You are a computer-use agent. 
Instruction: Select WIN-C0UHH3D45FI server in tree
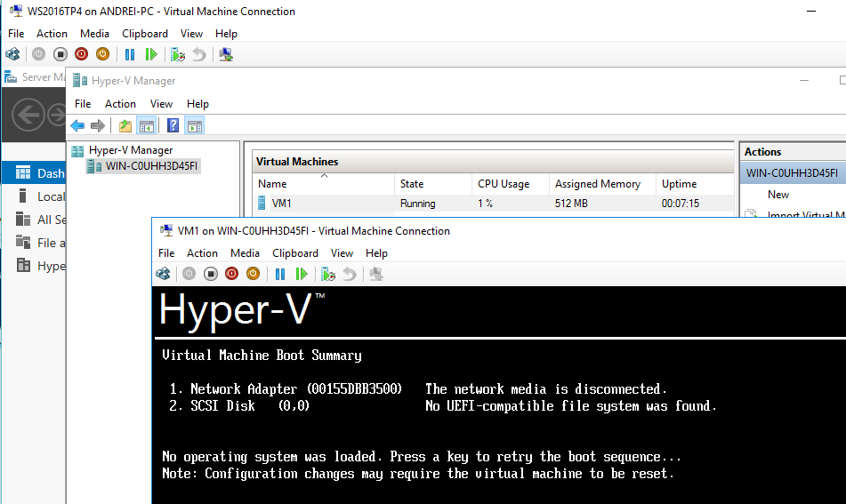click(x=151, y=166)
